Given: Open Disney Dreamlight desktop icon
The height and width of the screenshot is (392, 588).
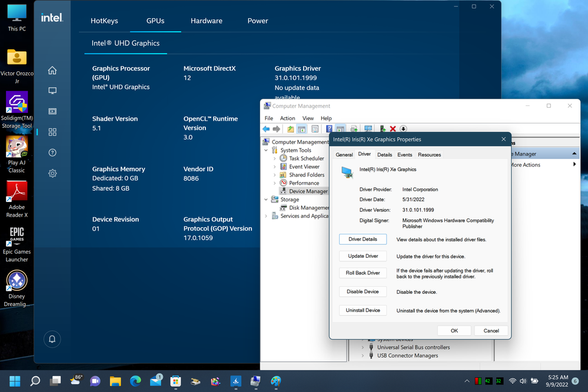Looking at the screenshot, I should point(17,288).
